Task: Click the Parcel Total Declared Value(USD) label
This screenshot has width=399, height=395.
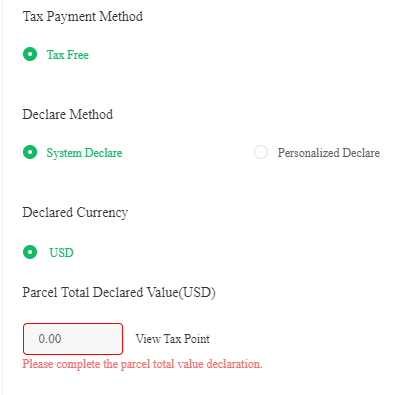Action: click(119, 292)
